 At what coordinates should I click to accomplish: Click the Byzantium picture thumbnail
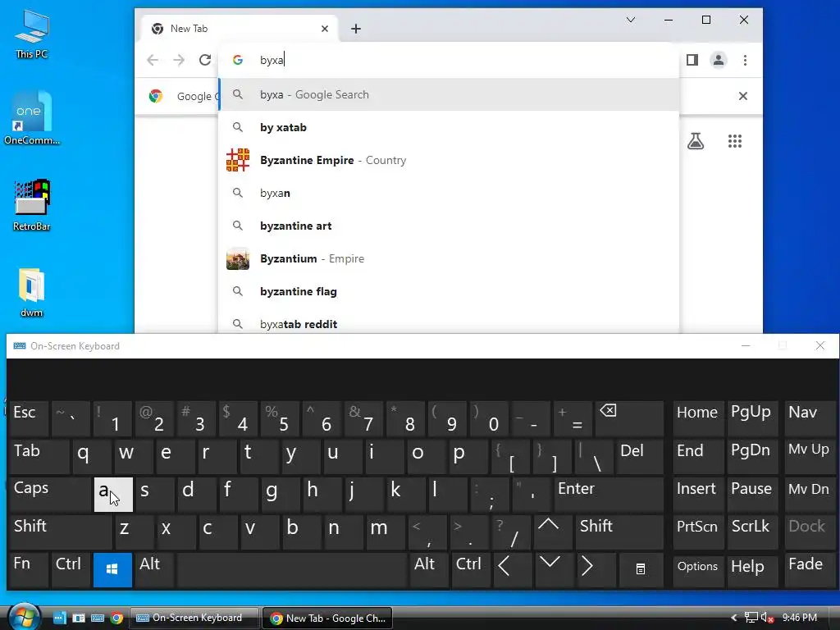pyautogui.click(x=238, y=258)
